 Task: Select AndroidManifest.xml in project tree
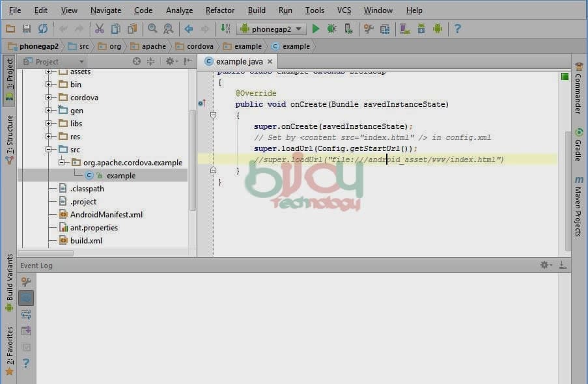click(x=106, y=215)
